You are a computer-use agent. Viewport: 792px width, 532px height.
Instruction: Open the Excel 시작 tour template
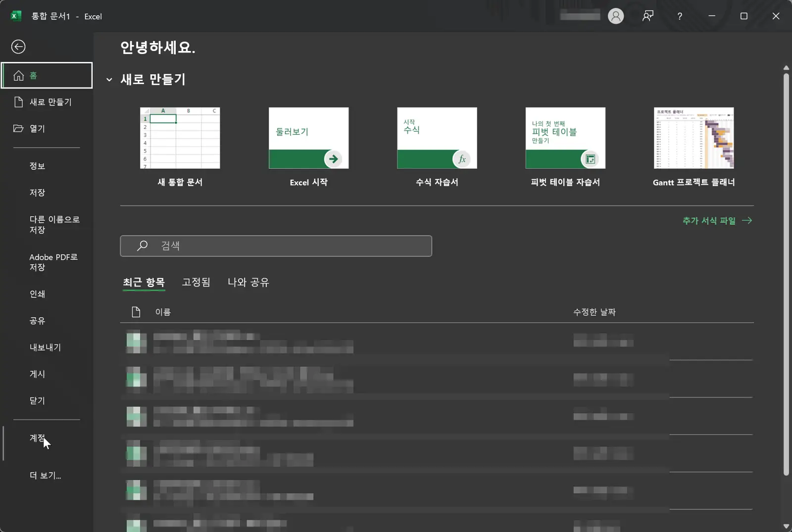308,147
